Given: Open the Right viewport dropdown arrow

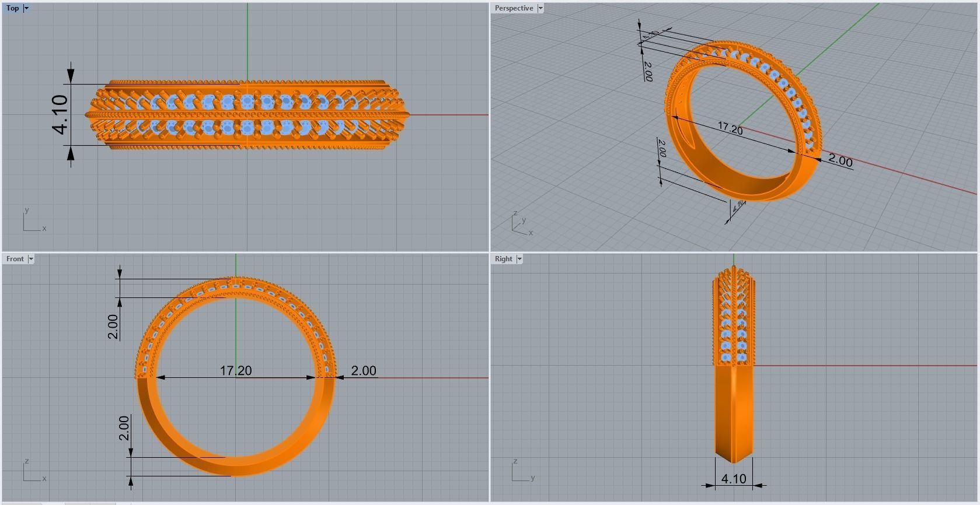Looking at the screenshot, I should 519,259.
